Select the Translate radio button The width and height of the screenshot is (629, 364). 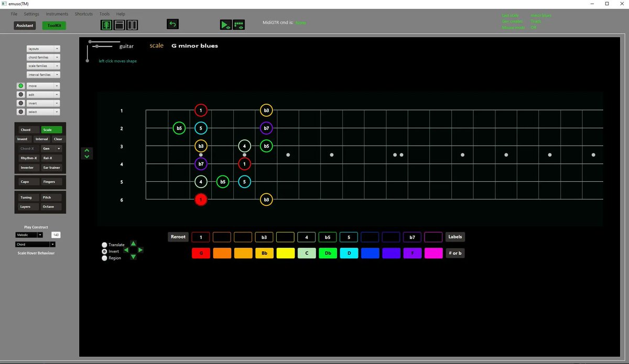[x=104, y=245]
